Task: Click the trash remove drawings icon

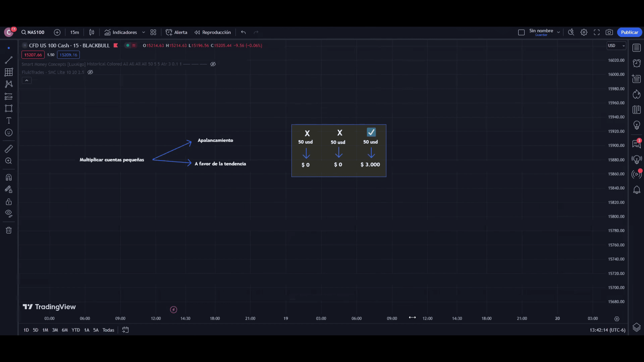Action: click(x=9, y=230)
